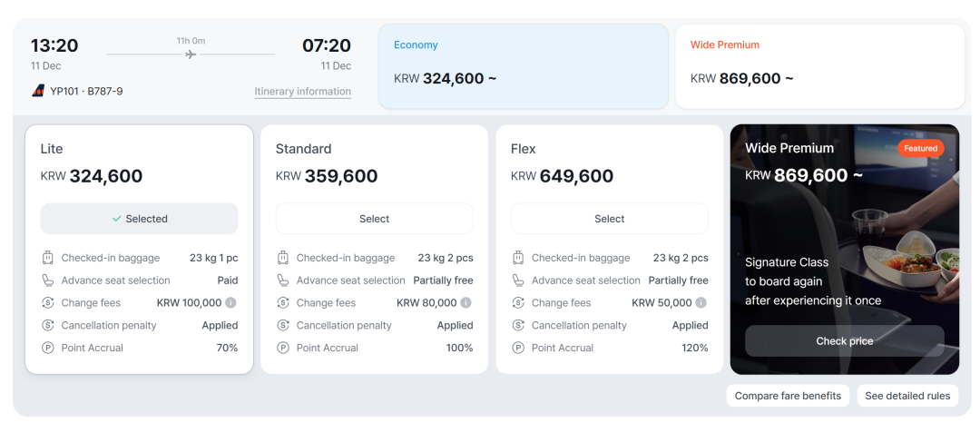
Task: Click the info icon beside Flex change fees
Action: (x=701, y=303)
